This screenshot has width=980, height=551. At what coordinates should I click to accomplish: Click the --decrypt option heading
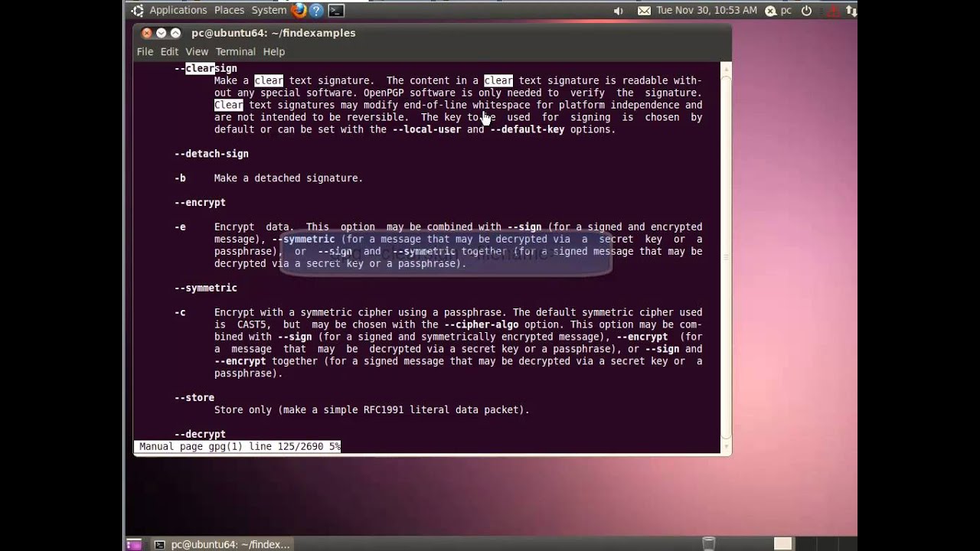[200, 435]
